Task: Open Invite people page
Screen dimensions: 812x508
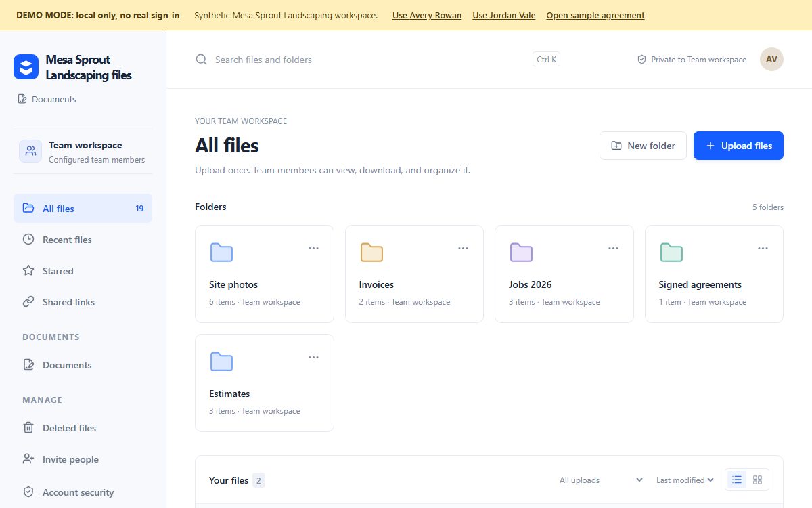Action: point(83,459)
